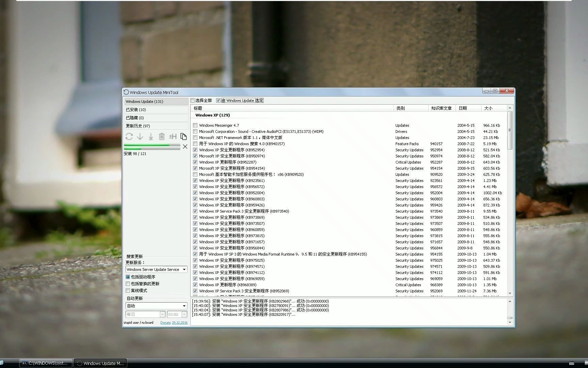
Task: Cancel installation with the X icon
Action: [x=185, y=147]
